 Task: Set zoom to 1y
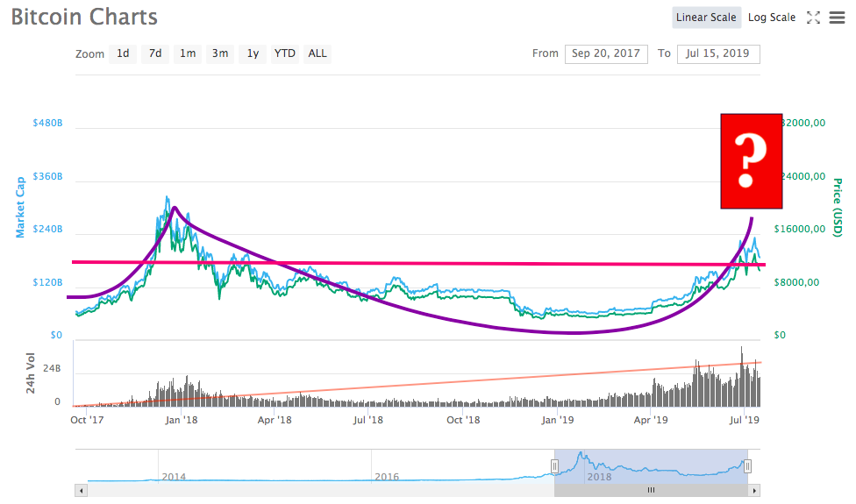coord(253,53)
